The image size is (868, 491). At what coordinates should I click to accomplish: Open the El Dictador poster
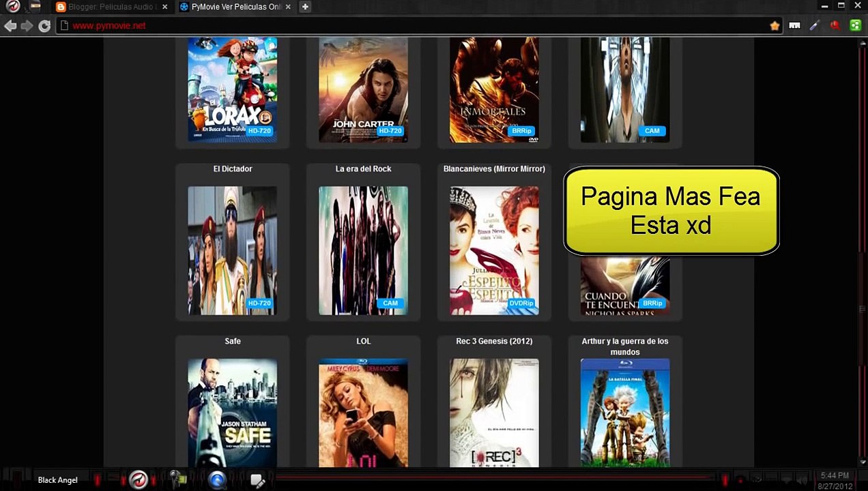pos(233,250)
